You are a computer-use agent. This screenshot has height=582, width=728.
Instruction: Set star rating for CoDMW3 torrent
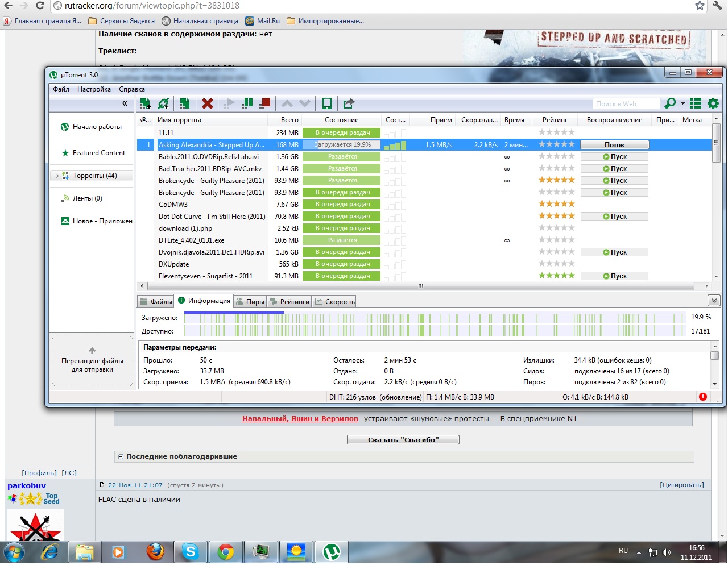557,204
